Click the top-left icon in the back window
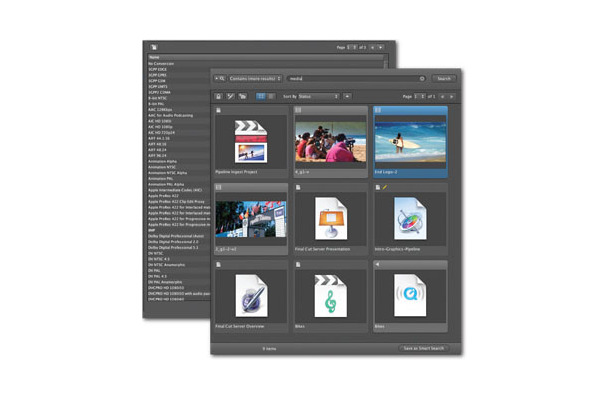This screenshot has height=400, width=610. [x=154, y=47]
